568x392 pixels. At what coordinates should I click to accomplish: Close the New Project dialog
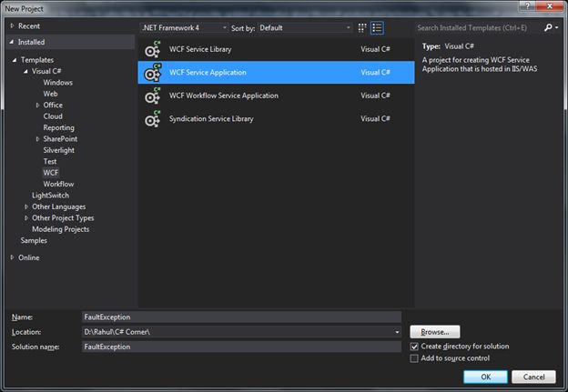pyautogui.click(x=550, y=6)
